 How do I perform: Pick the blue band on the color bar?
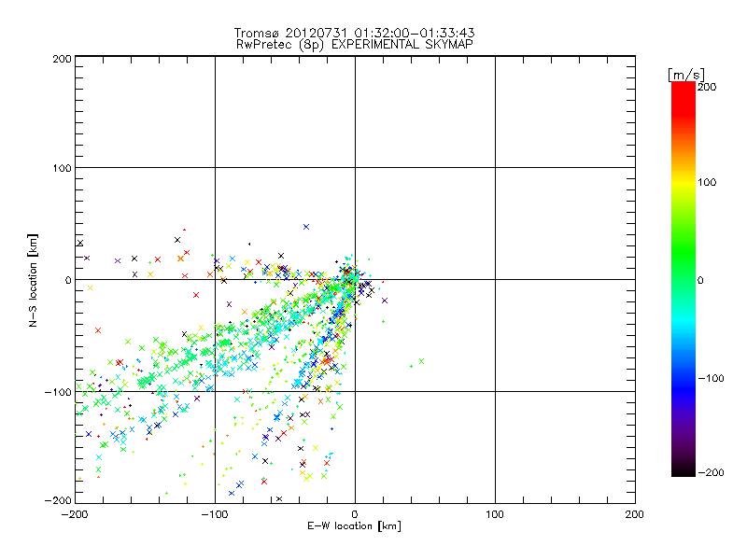(683, 378)
